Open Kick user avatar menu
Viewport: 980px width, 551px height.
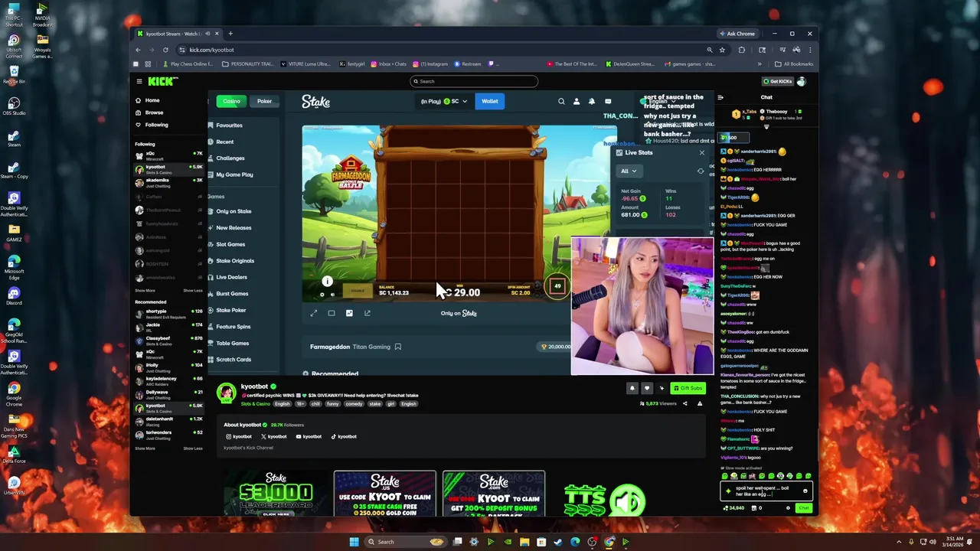click(802, 81)
